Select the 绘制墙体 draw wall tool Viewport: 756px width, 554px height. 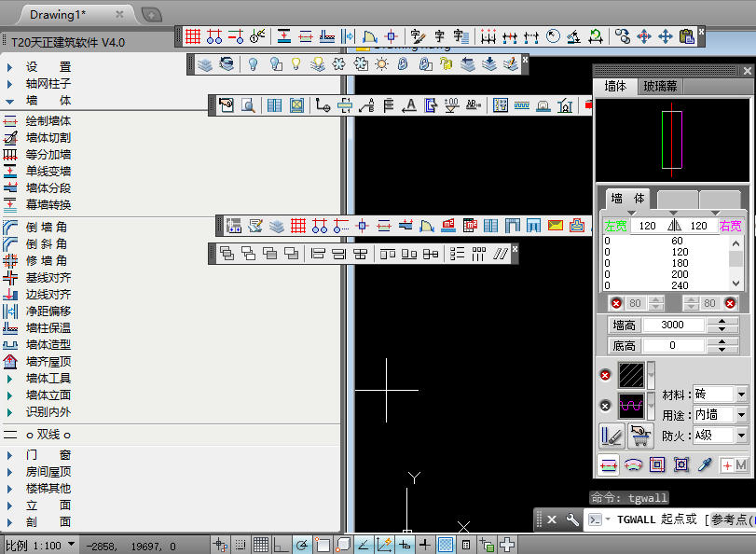point(47,121)
